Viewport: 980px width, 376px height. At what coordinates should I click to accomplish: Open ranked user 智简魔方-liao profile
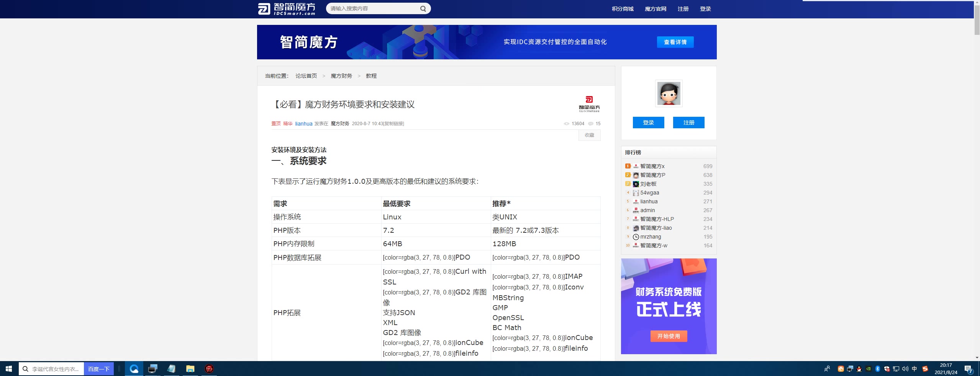point(656,228)
